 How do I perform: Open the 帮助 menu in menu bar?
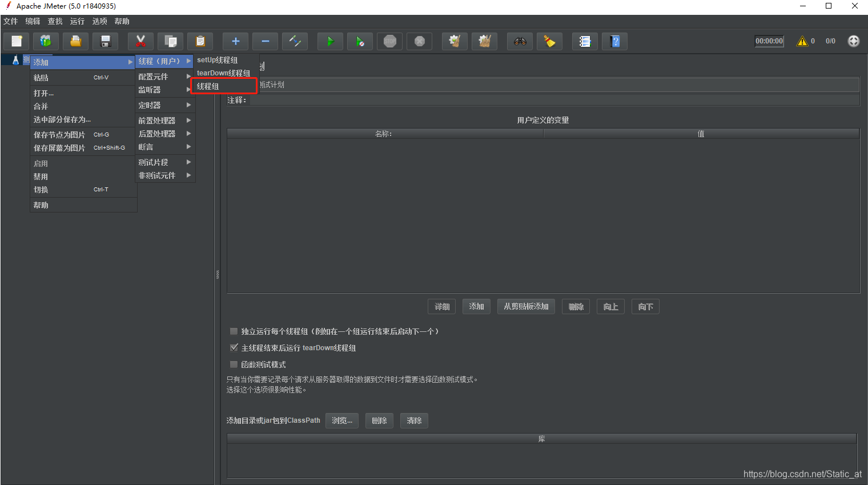pyautogui.click(x=122, y=22)
